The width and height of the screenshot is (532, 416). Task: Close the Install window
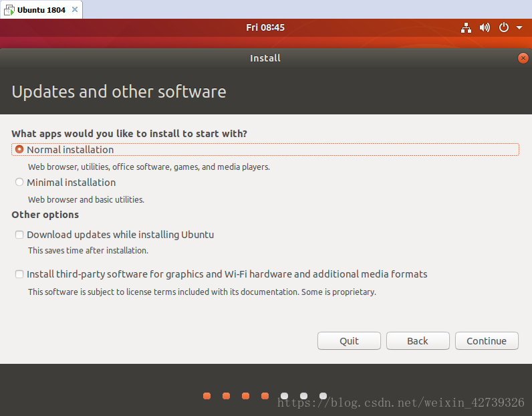point(523,58)
